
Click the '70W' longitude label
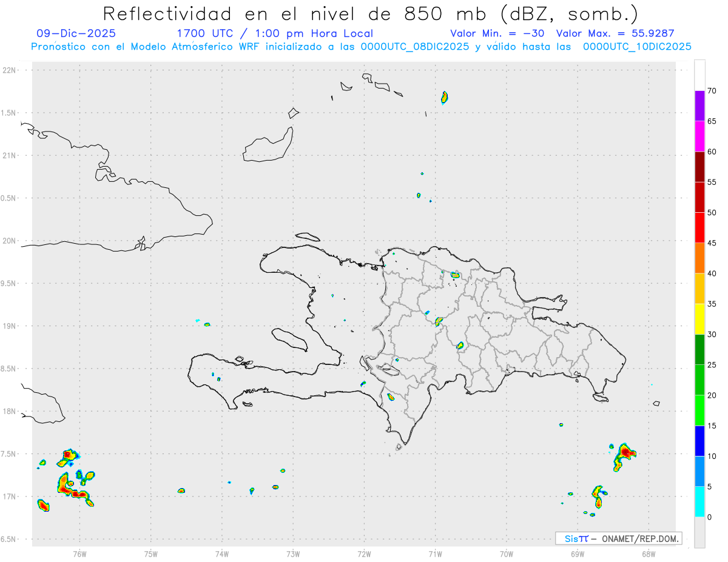click(507, 554)
